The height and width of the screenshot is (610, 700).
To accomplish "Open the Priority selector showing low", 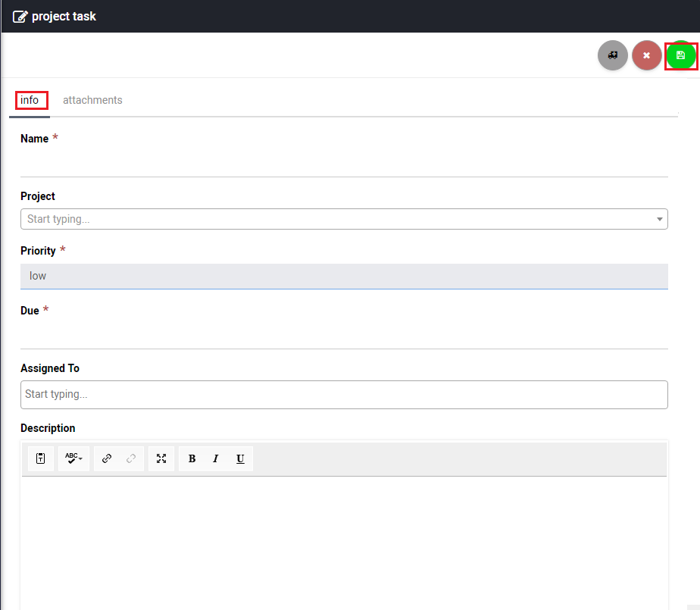I will (x=344, y=276).
